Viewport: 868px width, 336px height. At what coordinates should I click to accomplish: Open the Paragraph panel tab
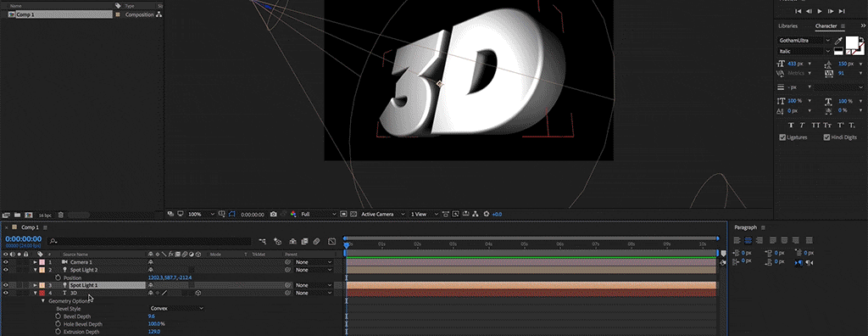tap(746, 227)
